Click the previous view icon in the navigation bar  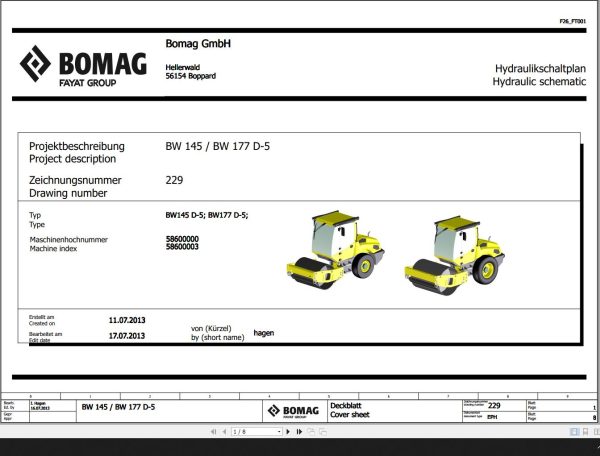pyautogui.click(x=311, y=432)
